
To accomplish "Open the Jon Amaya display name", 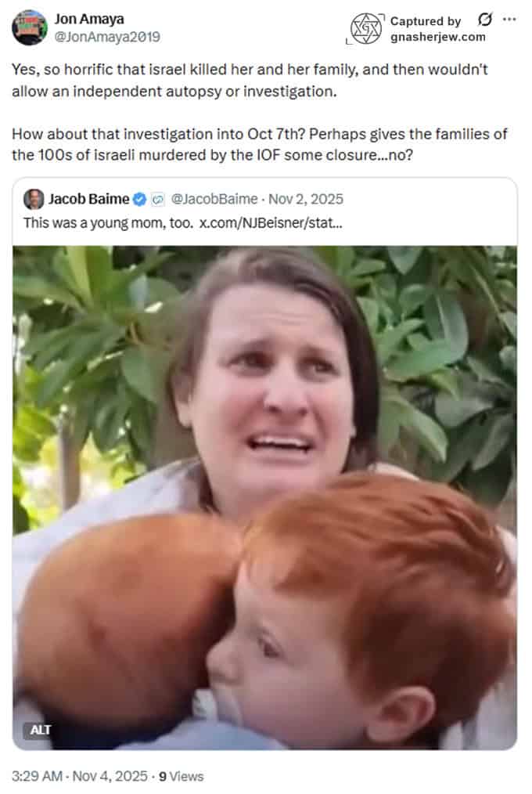I will [x=89, y=20].
